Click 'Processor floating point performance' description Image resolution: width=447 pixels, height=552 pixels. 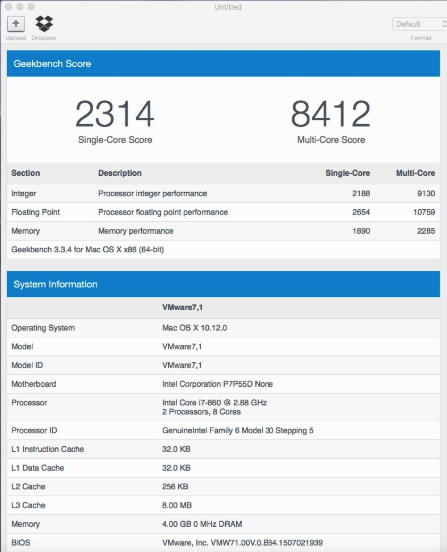163,212
